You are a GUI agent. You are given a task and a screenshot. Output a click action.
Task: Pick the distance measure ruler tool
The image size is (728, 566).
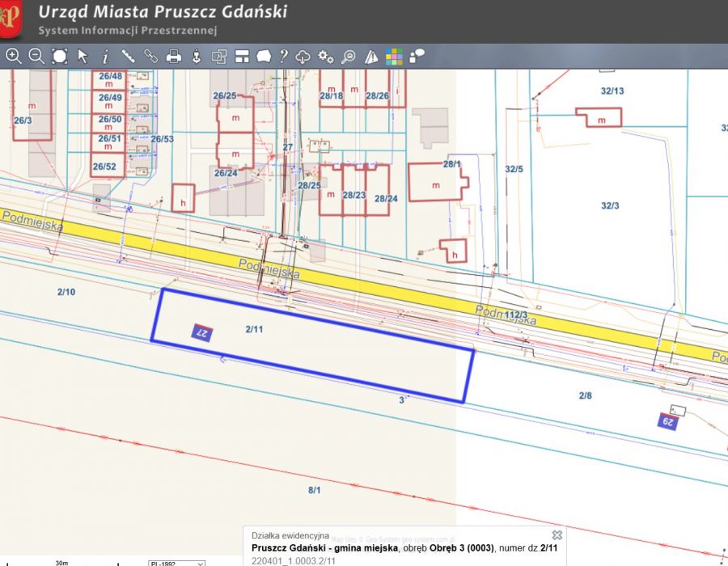pyautogui.click(x=128, y=56)
